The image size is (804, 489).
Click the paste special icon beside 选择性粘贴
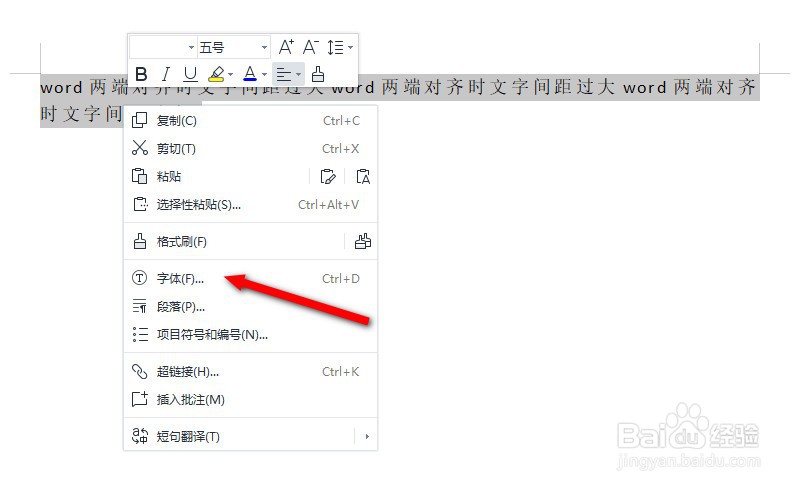pos(140,204)
